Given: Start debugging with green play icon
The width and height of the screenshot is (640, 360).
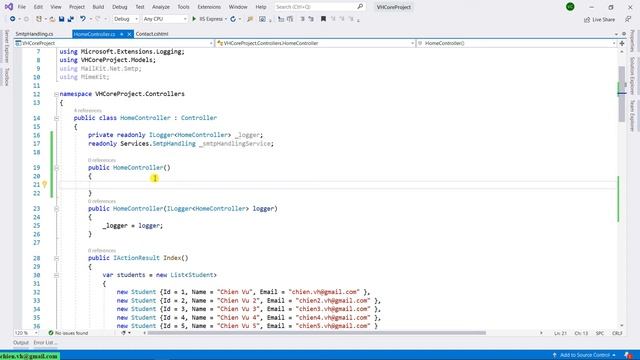Looking at the screenshot, I should pyautogui.click(x=194, y=19).
